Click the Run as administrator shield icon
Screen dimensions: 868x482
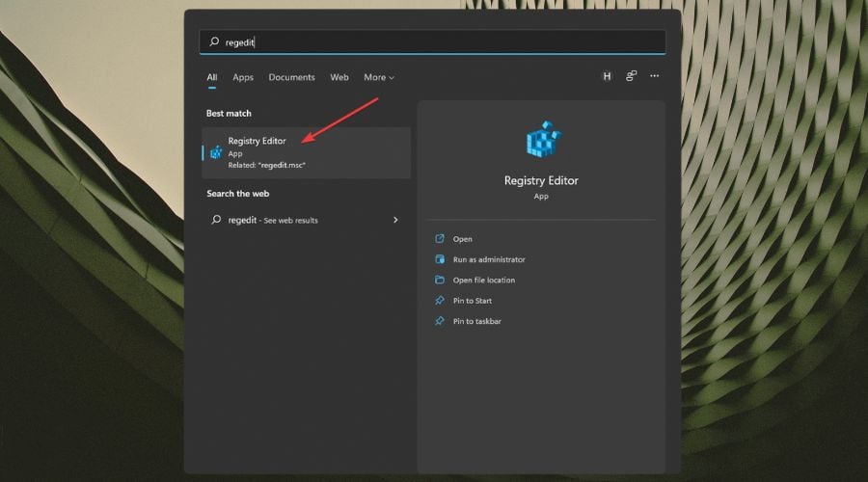(x=440, y=259)
